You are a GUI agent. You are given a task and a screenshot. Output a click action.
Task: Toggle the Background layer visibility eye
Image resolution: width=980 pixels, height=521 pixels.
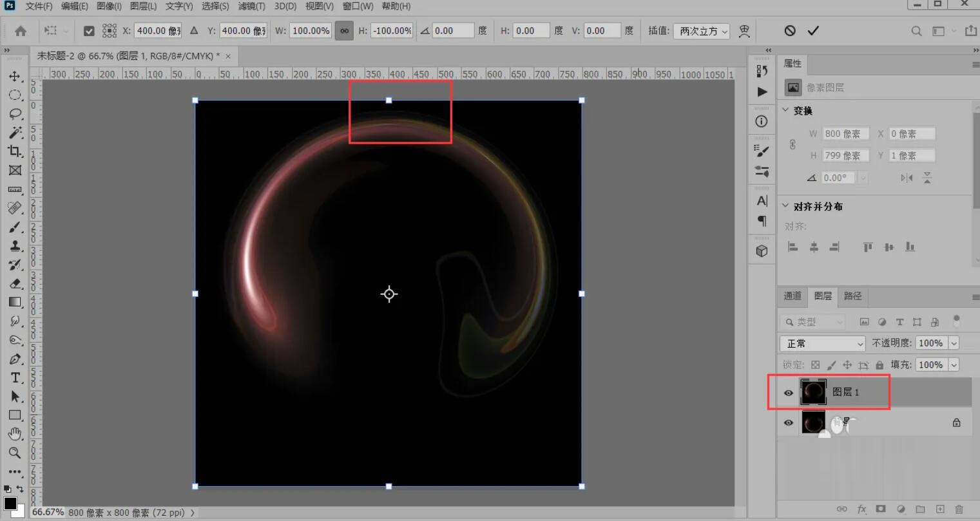pyautogui.click(x=788, y=422)
